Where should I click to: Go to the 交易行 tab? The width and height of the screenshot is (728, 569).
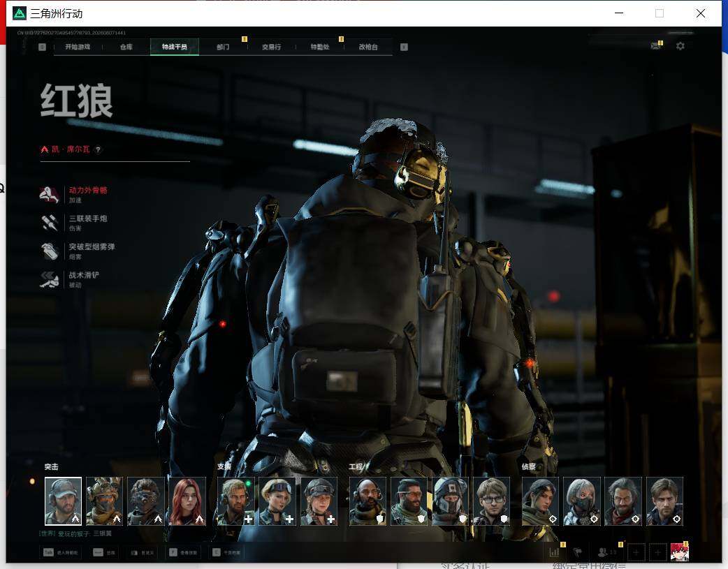[271, 47]
